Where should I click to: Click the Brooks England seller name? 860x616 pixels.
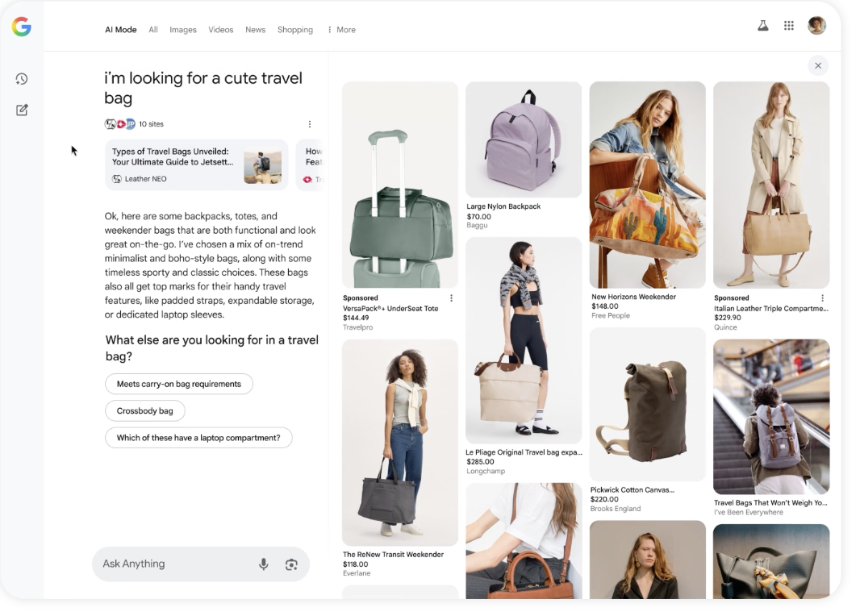tap(616, 509)
